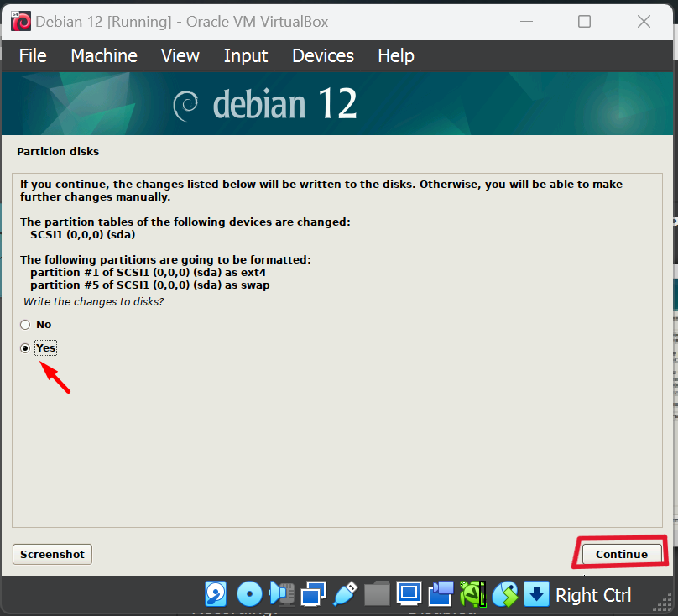678x616 pixels.
Task: Click the optical disc status icon
Action: point(249,594)
